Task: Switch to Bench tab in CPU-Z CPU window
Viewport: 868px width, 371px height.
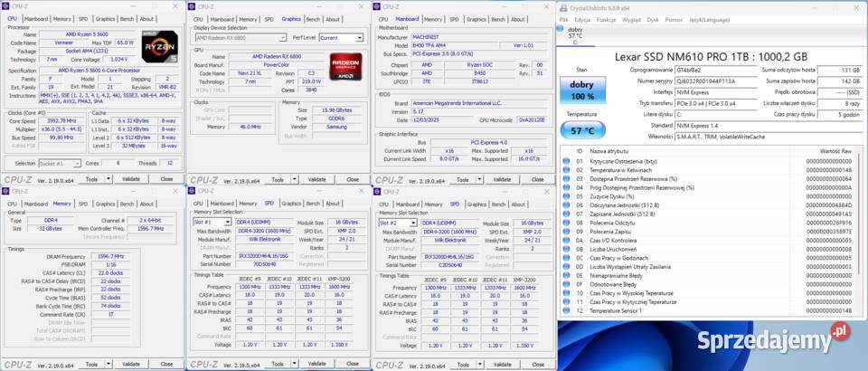Action: click(x=127, y=19)
